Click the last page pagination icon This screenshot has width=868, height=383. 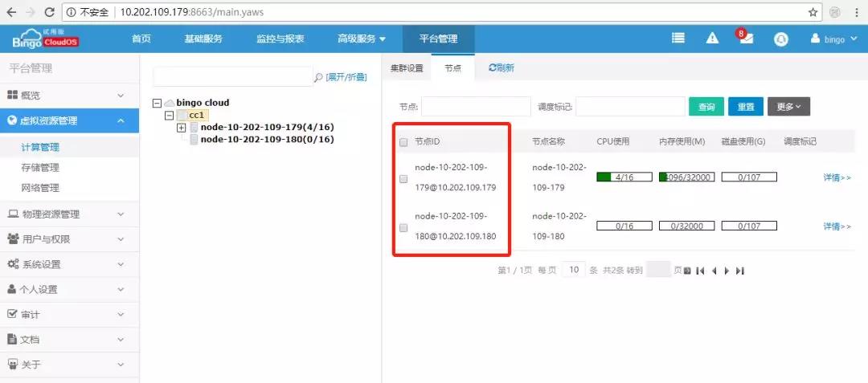740,271
